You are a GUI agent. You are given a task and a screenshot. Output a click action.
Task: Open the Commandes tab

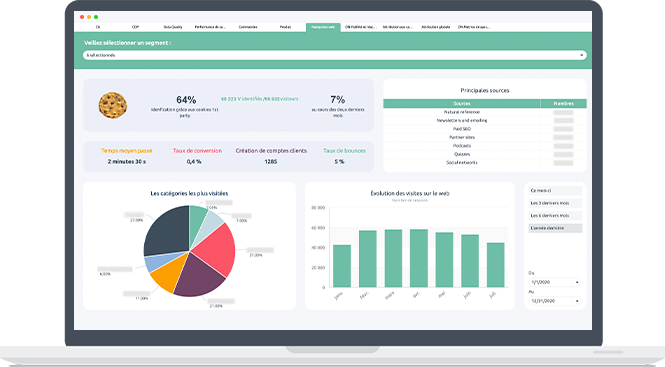(248, 27)
